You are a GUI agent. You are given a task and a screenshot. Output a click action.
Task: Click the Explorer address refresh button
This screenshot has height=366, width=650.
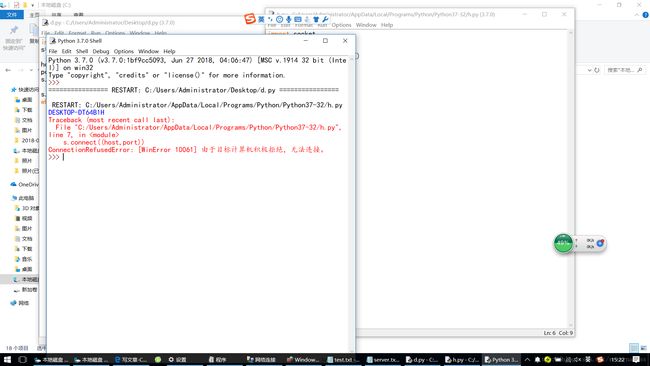coord(597,70)
